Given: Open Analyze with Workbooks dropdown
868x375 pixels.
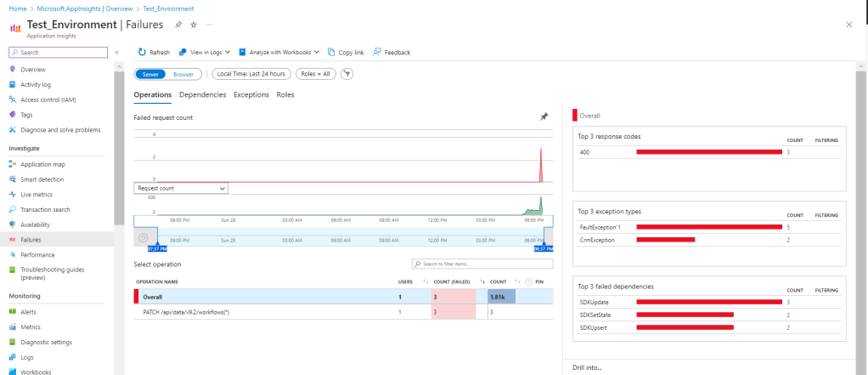Looking at the screenshot, I should pyautogui.click(x=279, y=52).
